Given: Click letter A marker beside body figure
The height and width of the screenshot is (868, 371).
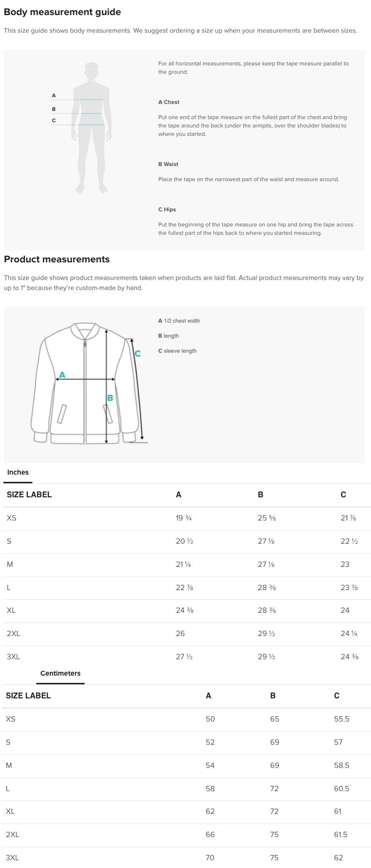Looking at the screenshot, I should (54, 96).
